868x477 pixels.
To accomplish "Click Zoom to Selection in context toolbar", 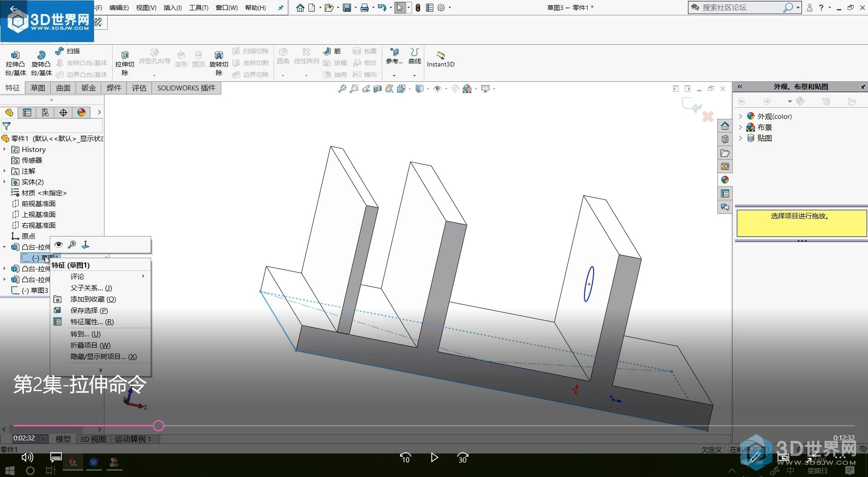I will [x=72, y=245].
